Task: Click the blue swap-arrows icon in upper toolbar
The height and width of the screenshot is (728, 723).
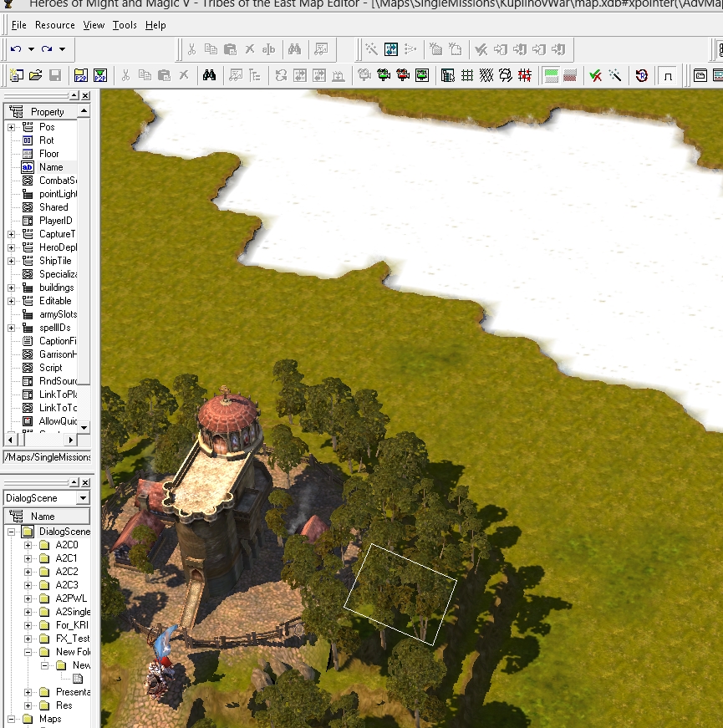Action: [x=391, y=48]
